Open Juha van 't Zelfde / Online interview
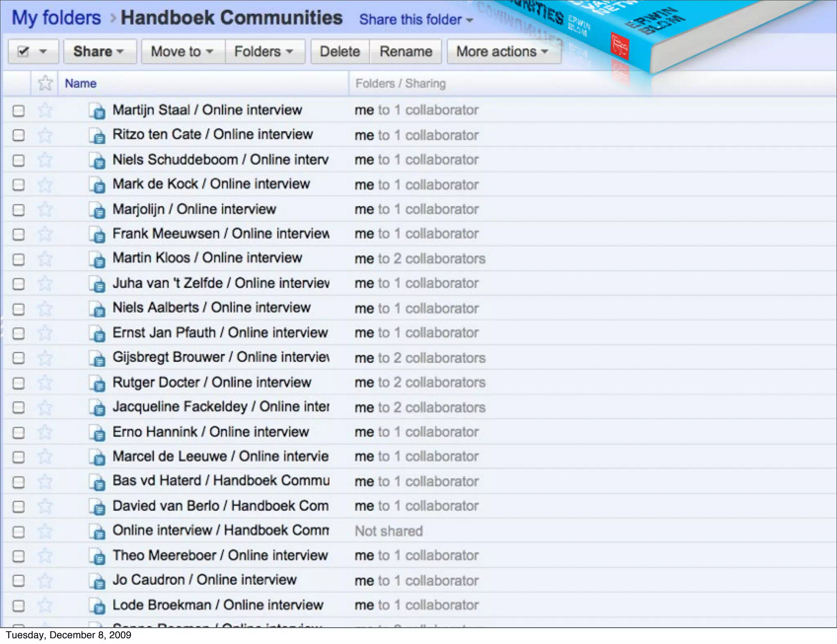Viewport: 837px width, 644px height. pos(221,283)
